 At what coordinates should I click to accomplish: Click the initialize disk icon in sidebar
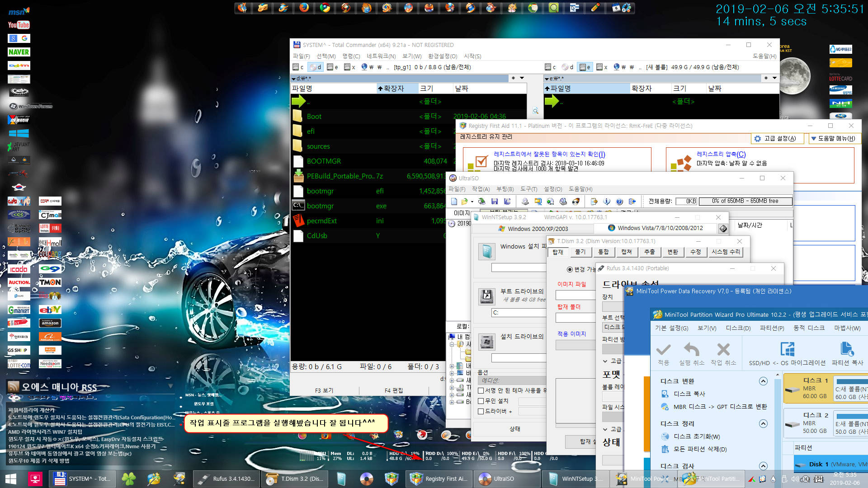click(x=665, y=436)
